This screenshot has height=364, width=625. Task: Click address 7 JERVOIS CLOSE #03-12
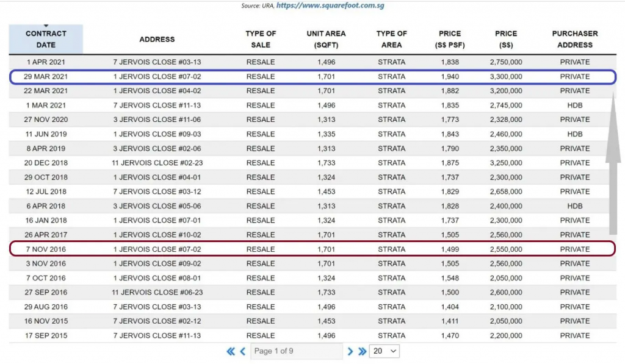pyautogui.click(x=157, y=191)
